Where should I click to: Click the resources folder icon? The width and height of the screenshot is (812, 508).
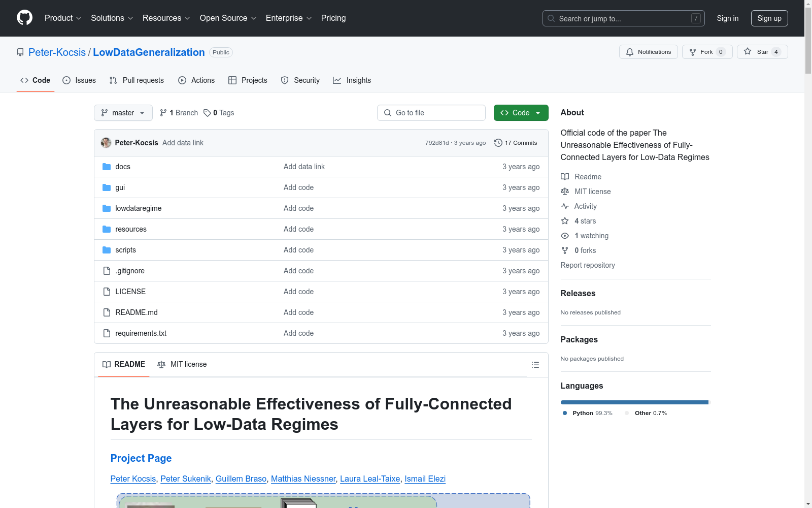(107, 229)
